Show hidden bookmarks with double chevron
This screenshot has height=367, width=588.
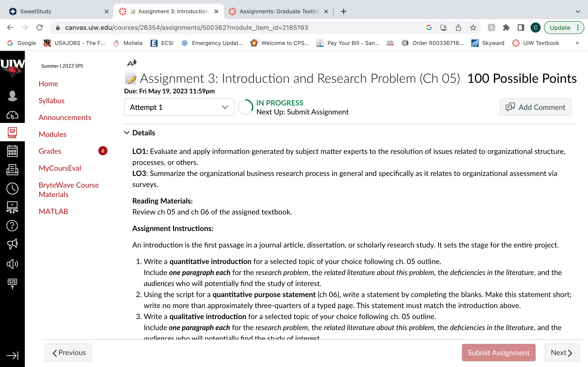coord(577,43)
